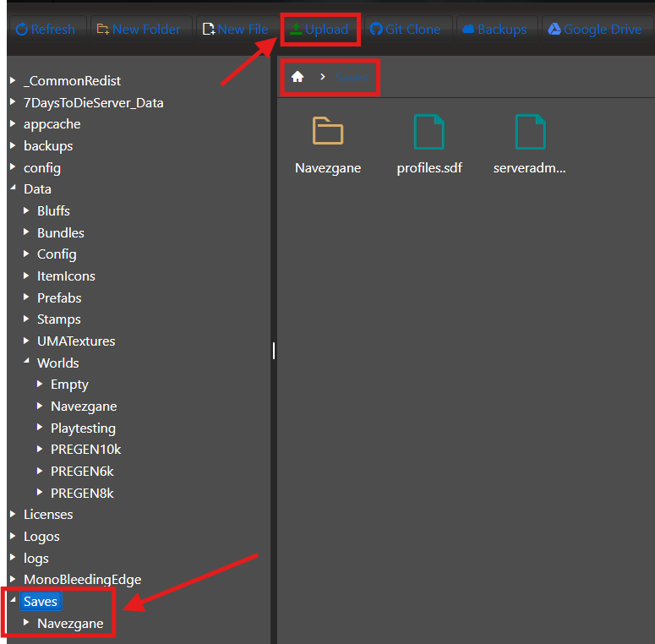The height and width of the screenshot is (644, 655).
Task: Click the Backups button label
Action: pyautogui.click(x=502, y=30)
